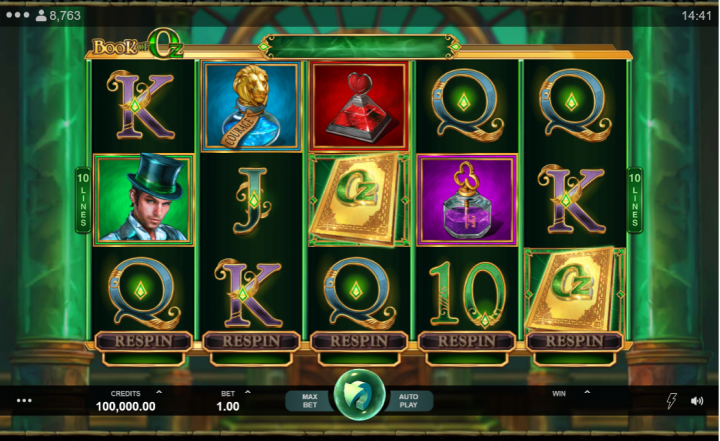Open the three-dot menu at the bottom left
The height and width of the screenshot is (441, 720).
[24, 401]
